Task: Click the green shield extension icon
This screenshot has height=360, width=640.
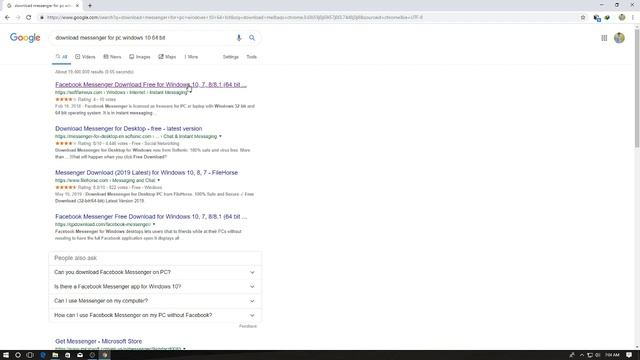Action: pyautogui.click(x=607, y=18)
